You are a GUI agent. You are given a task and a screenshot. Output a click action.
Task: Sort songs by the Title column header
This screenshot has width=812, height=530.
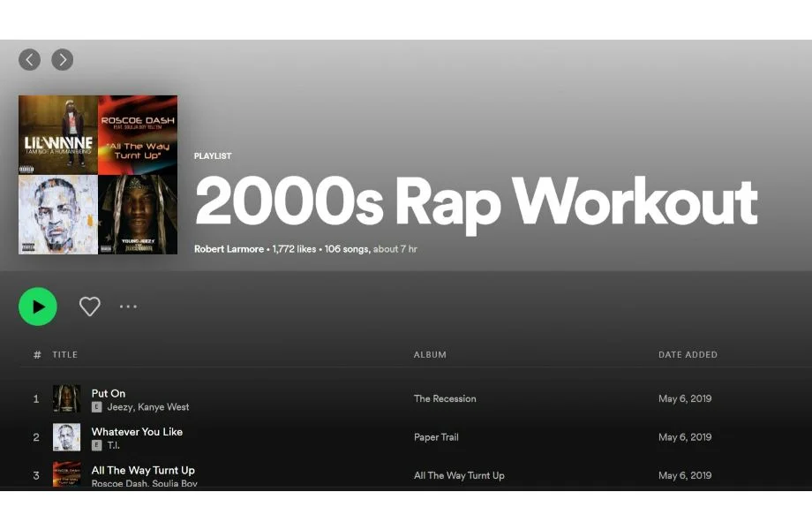click(64, 354)
